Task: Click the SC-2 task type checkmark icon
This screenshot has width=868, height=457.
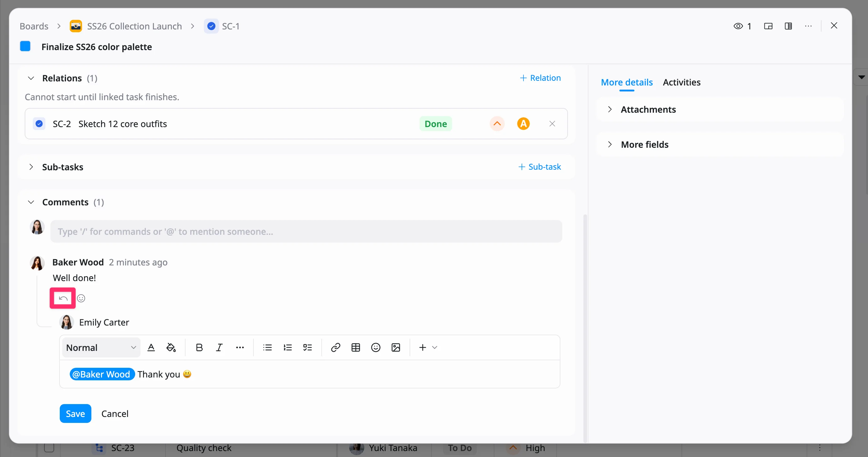Action: click(x=39, y=124)
